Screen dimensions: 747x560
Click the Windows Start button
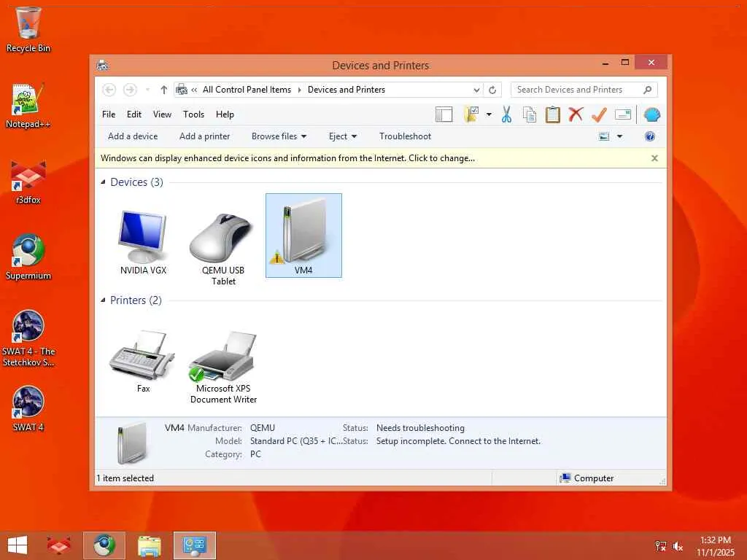(18, 545)
